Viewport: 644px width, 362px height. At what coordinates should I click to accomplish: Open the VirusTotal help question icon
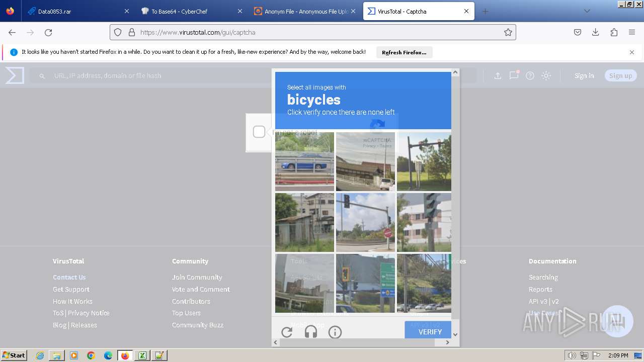(530, 75)
